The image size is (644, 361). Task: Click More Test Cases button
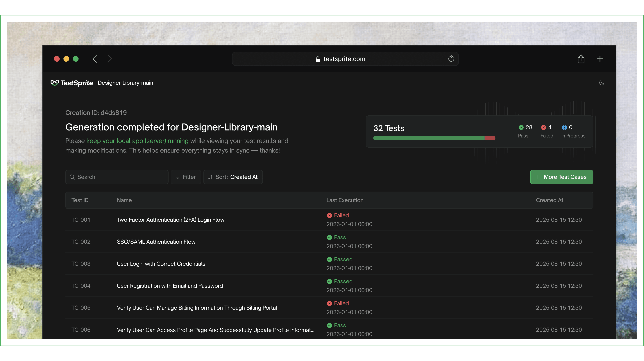coord(561,177)
